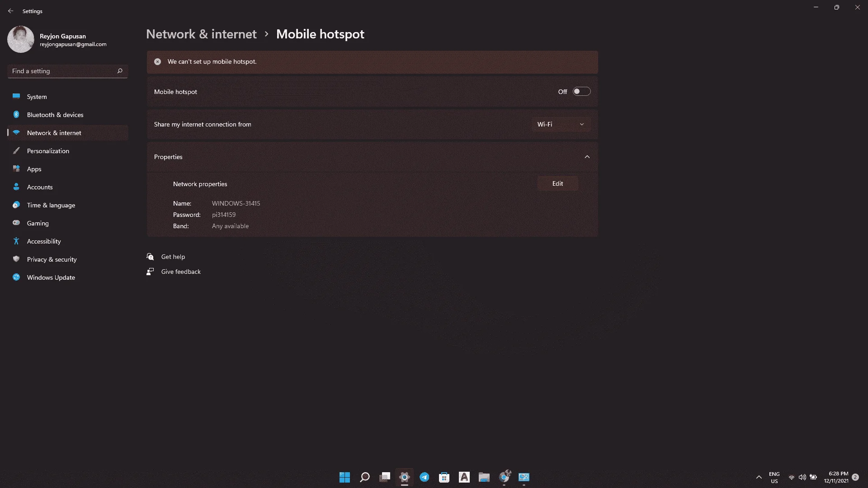Screen dimensions: 868x488
Task: Click the Give feedback icon
Action: tap(150, 272)
